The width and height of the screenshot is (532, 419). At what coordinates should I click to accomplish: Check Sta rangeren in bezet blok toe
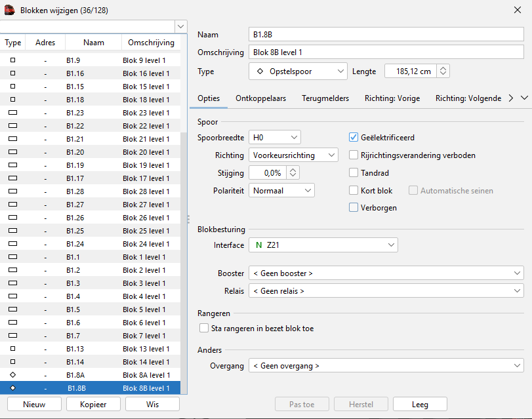coord(204,328)
